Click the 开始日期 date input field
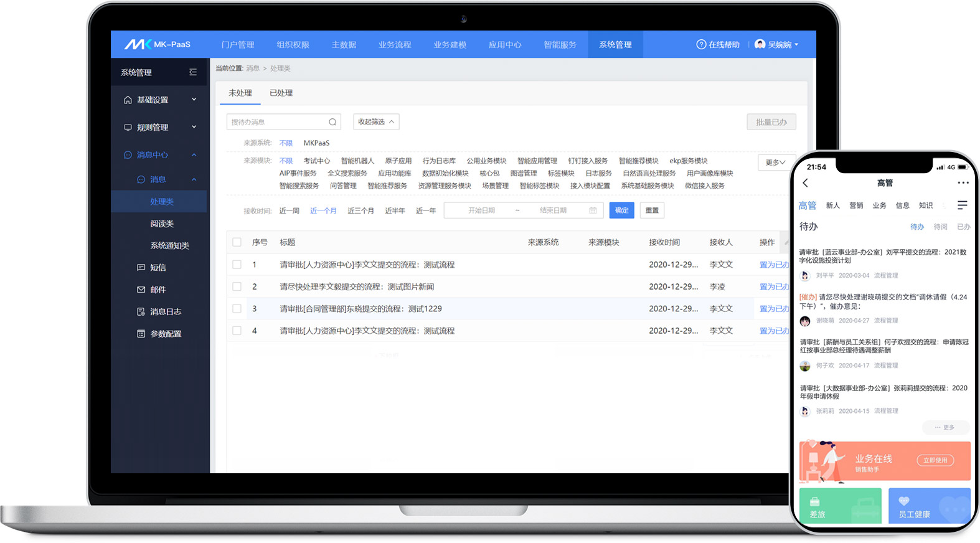 click(x=481, y=210)
